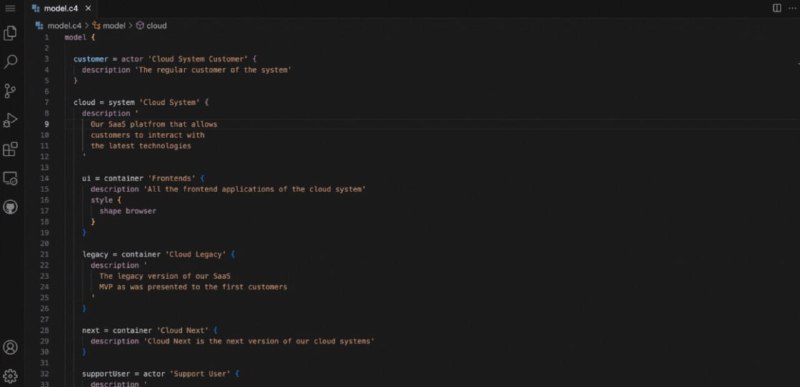Open the Explorer view in the activity bar
Image resolution: width=800 pixels, height=387 pixels.
tap(10, 34)
